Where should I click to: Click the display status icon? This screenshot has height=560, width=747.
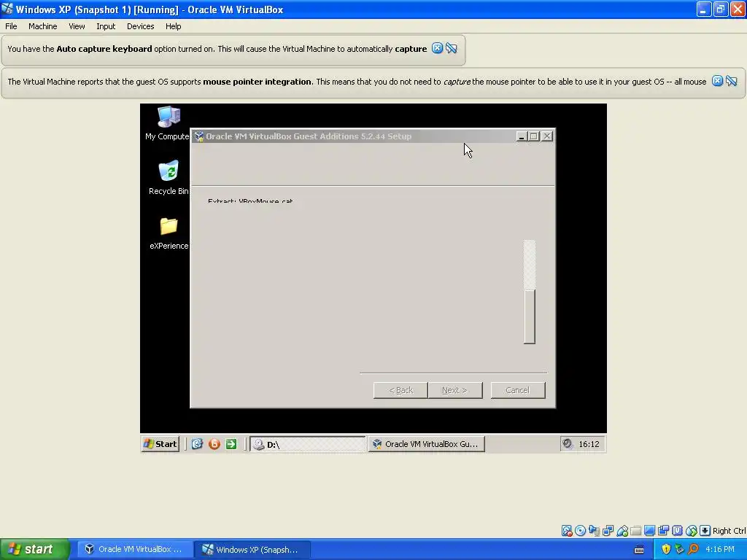click(649, 531)
